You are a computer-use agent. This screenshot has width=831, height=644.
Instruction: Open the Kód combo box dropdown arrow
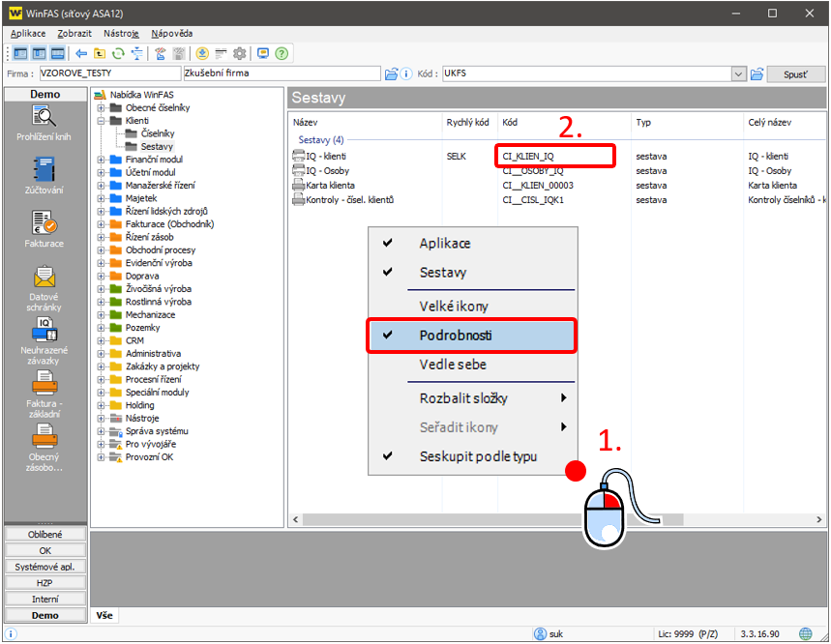click(739, 73)
